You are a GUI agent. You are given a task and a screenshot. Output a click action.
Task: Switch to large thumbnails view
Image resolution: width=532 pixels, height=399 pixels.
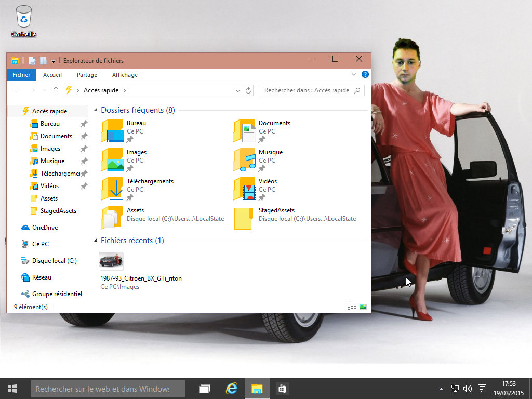[x=363, y=307]
